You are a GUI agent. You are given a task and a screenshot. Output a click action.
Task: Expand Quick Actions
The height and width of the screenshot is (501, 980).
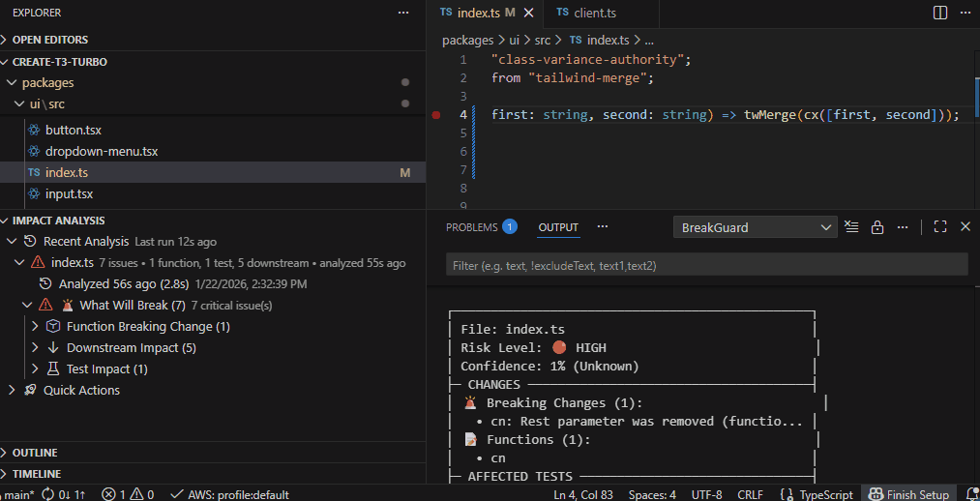pyautogui.click(x=11, y=390)
